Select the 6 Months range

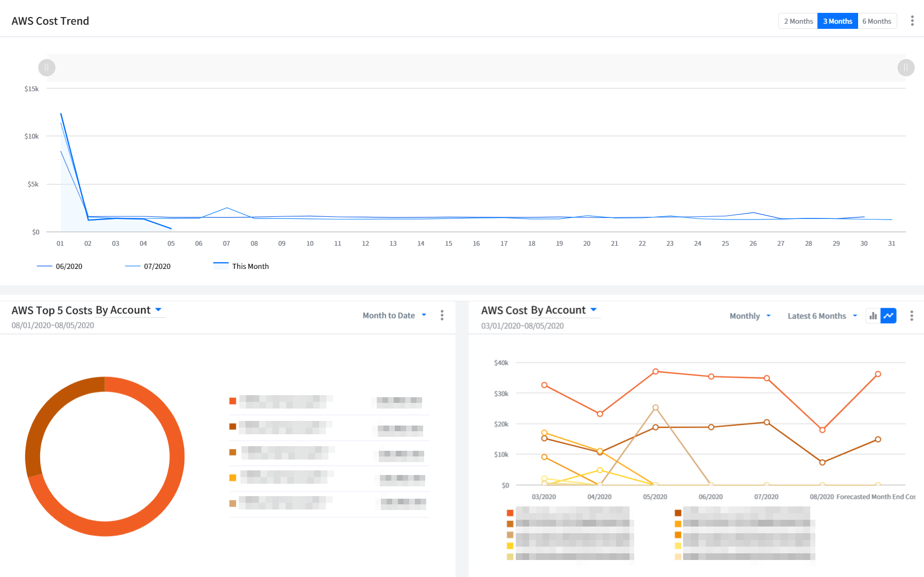(x=877, y=21)
